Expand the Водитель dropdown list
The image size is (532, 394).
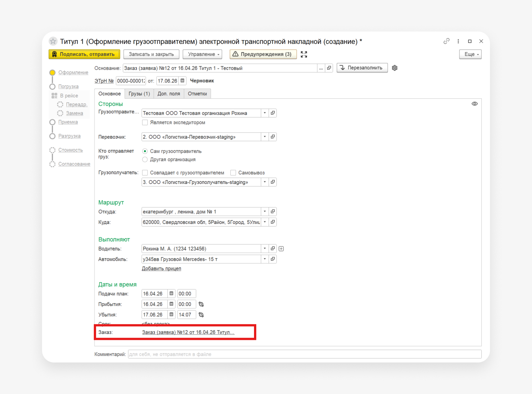point(265,249)
